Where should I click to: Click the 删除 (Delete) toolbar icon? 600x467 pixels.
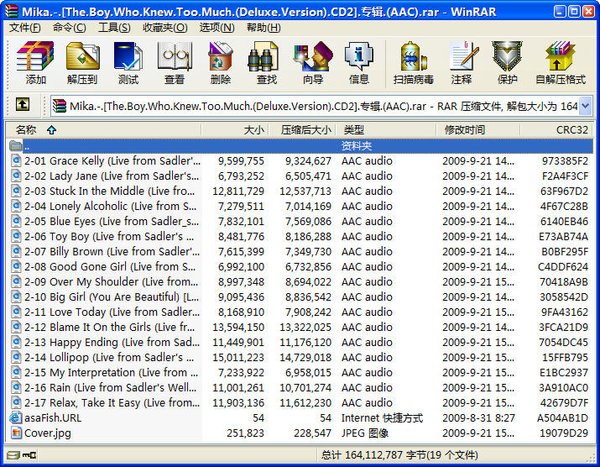click(220, 57)
